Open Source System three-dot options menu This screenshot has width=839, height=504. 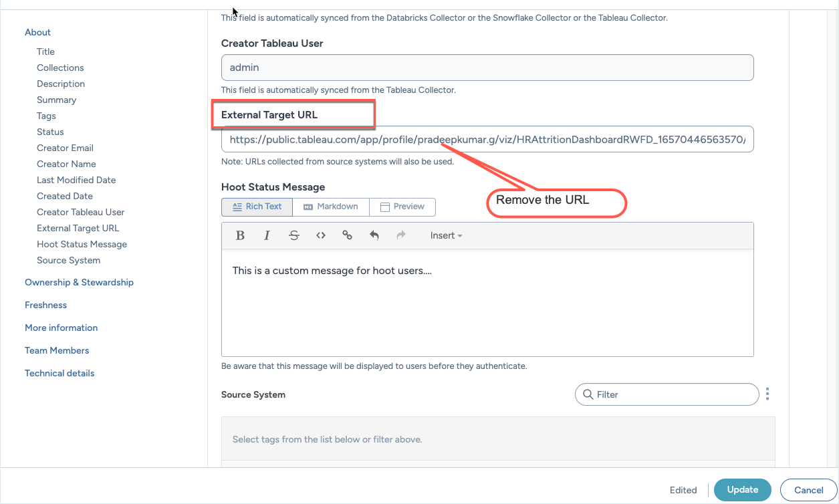pyautogui.click(x=767, y=394)
